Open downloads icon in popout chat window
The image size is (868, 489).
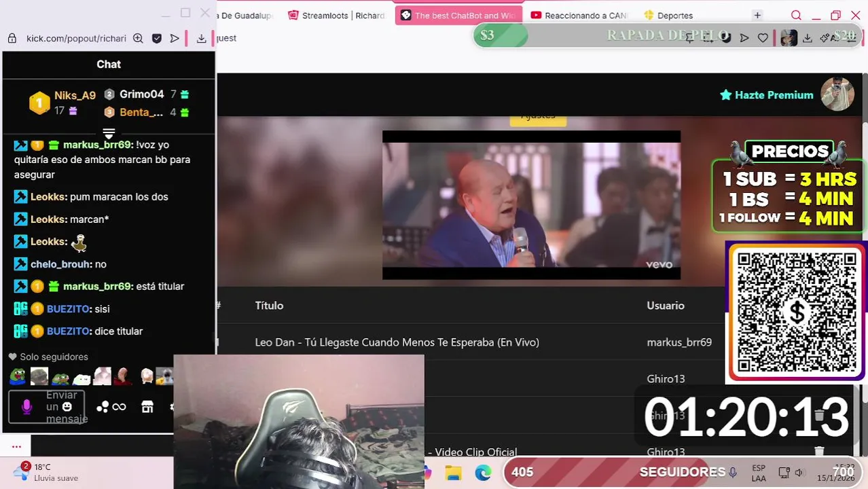201,39
